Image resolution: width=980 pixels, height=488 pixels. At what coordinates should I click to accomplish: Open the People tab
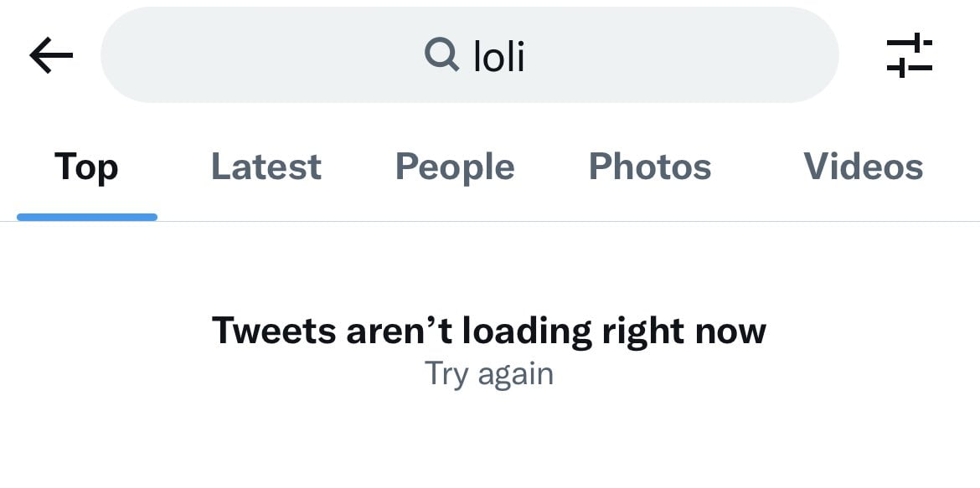[x=455, y=167]
